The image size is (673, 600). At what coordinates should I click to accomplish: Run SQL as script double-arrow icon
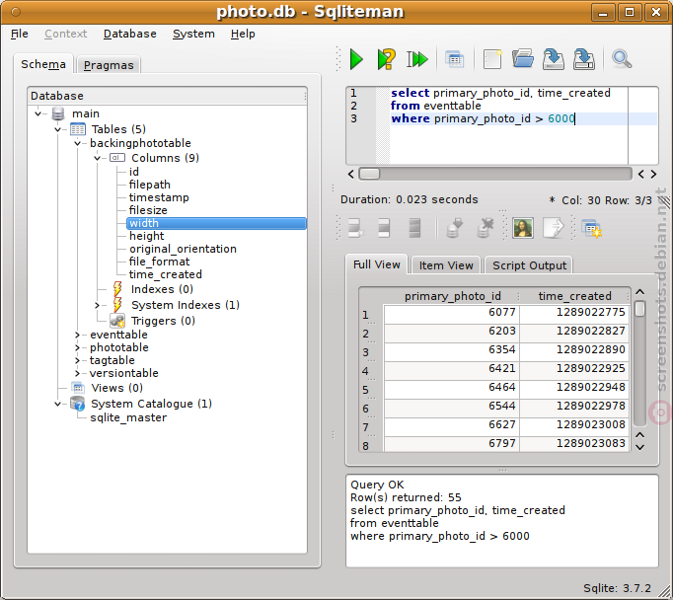(x=417, y=59)
